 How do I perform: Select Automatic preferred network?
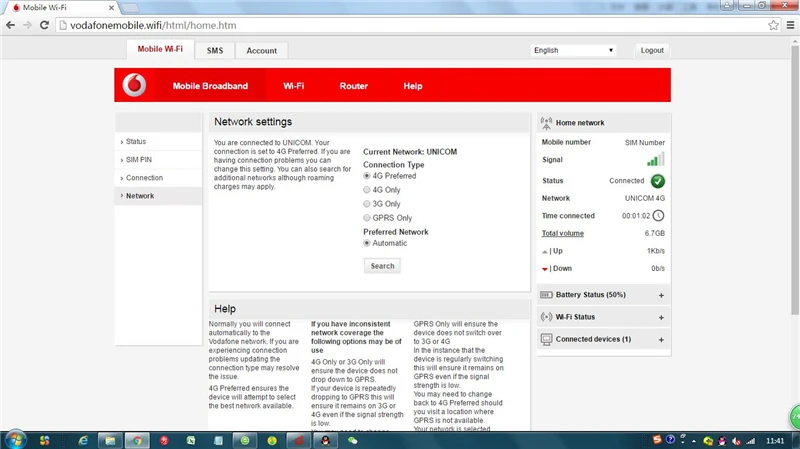[x=366, y=243]
